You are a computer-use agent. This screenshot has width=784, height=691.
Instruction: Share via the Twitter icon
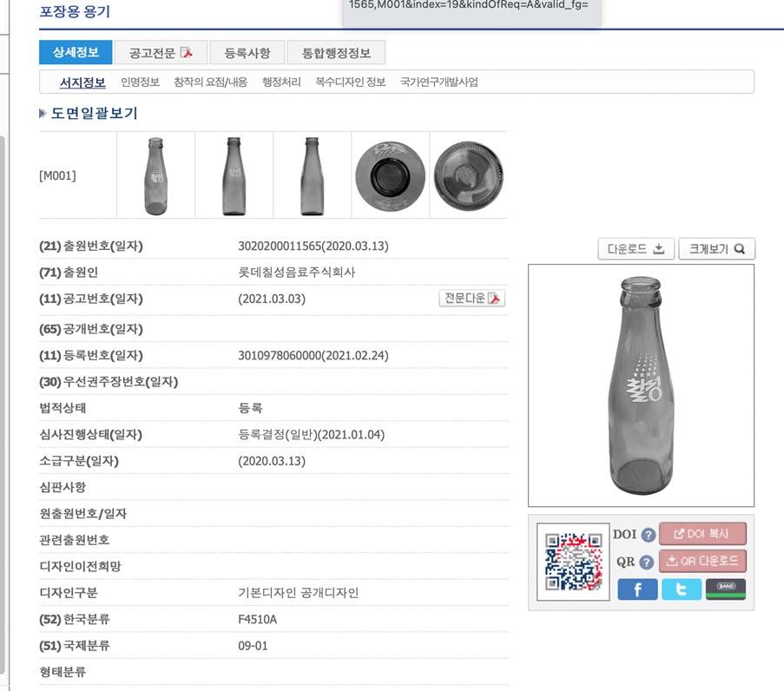click(681, 589)
